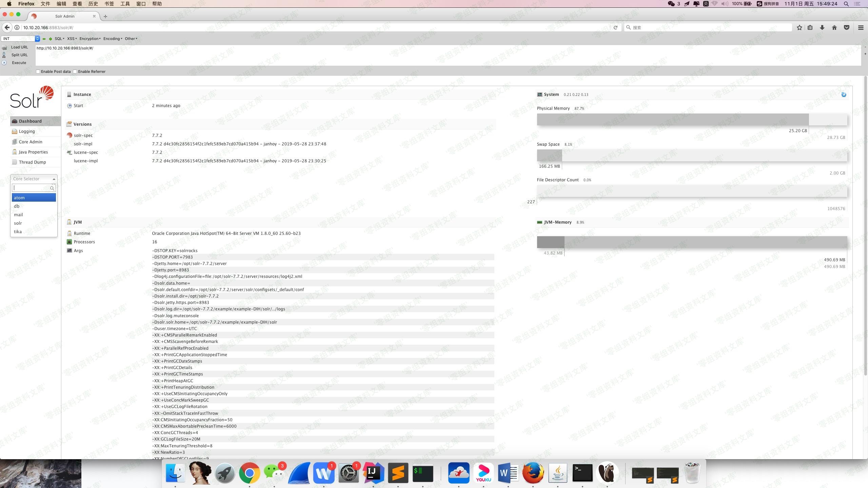The image size is (868, 488).
Task: Select the db core in the list
Action: click(17, 206)
